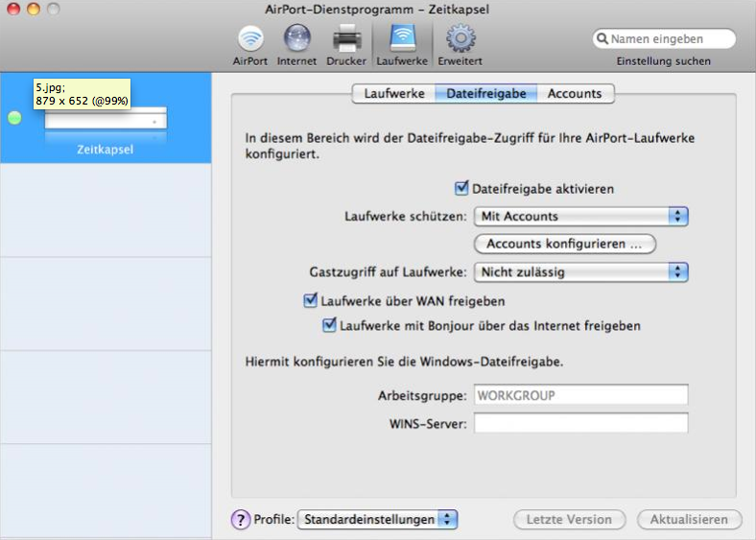Image resolution: width=756 pixels, height=540 pixels.
Task: Select the Laufwerke disk icon
Action: (x=401, y=40)
